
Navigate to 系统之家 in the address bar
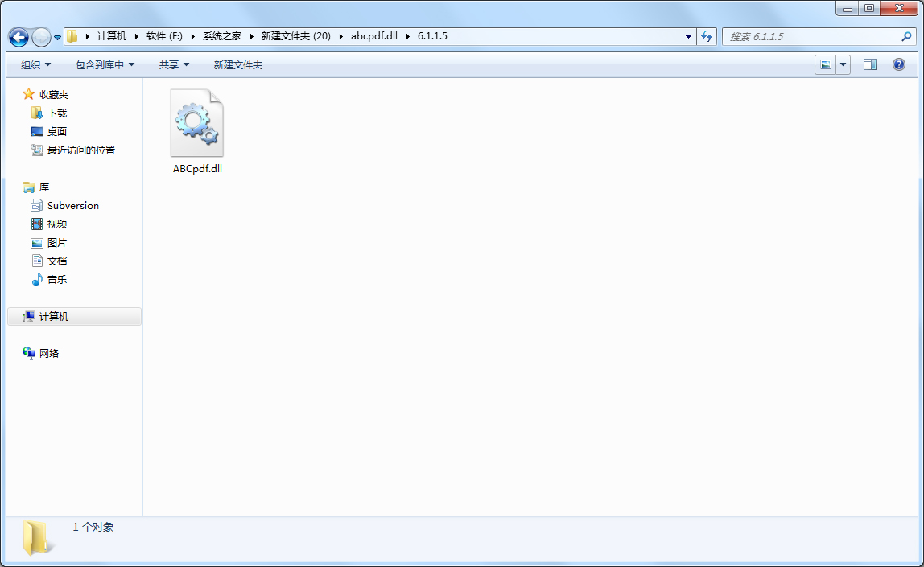tap(221, 36)
